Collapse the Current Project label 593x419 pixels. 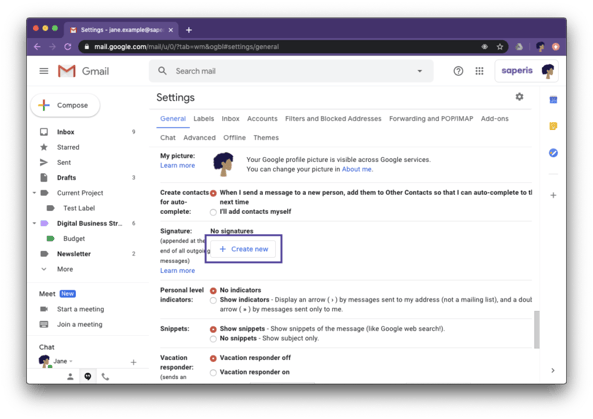pos(34,193)
